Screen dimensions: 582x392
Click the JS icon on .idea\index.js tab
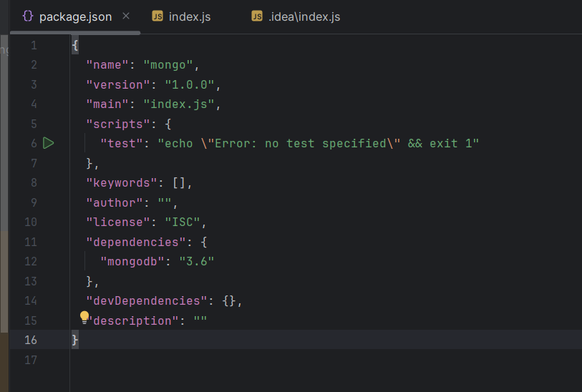coord(257,16)
